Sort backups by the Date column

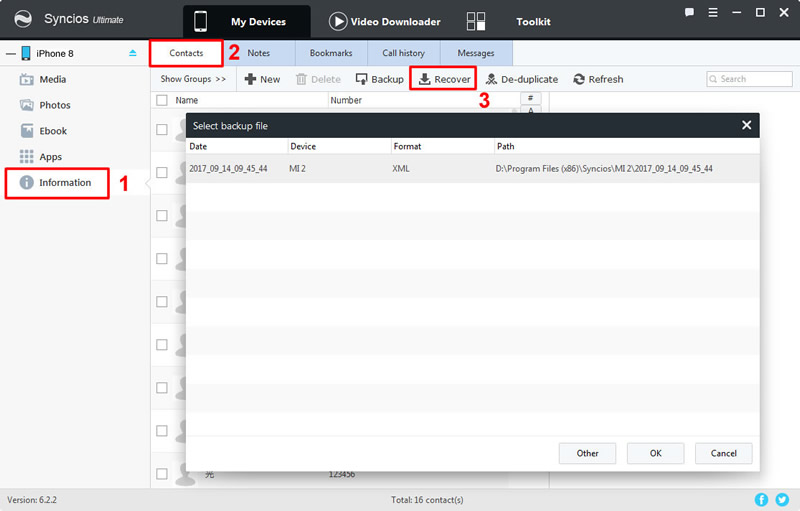pyautogui.click(x=198, y=146)
